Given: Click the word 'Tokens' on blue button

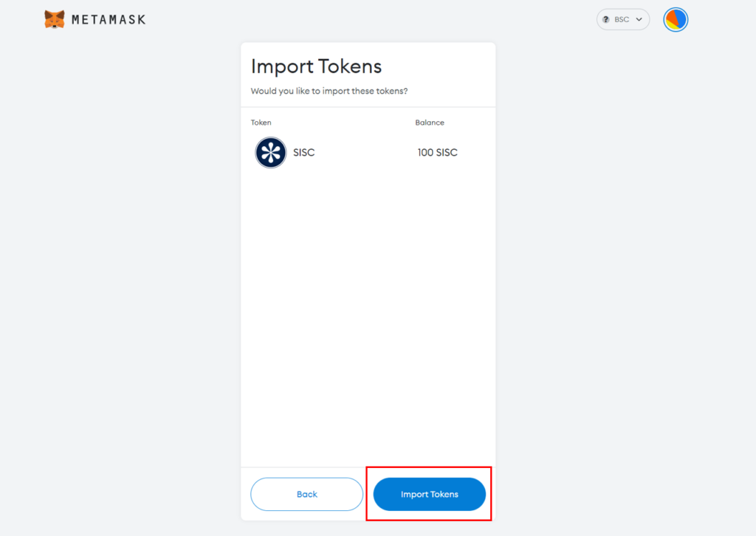Looking at the screenshot, I should (x=444, y=494).
